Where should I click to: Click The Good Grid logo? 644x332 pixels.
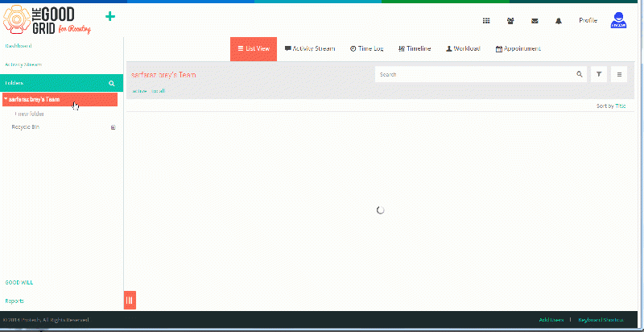tap(47, 19)
